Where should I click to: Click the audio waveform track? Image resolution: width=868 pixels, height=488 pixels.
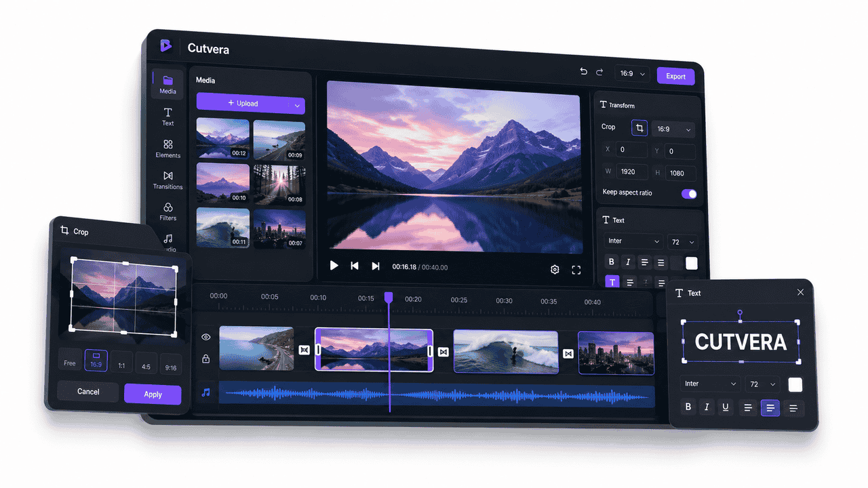point(437,395)
